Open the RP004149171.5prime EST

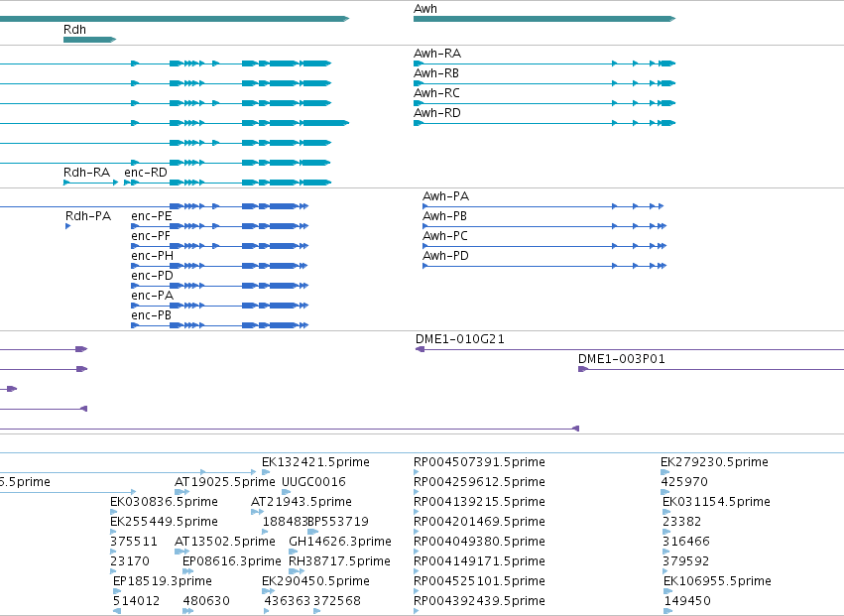[x=479, y=561]
